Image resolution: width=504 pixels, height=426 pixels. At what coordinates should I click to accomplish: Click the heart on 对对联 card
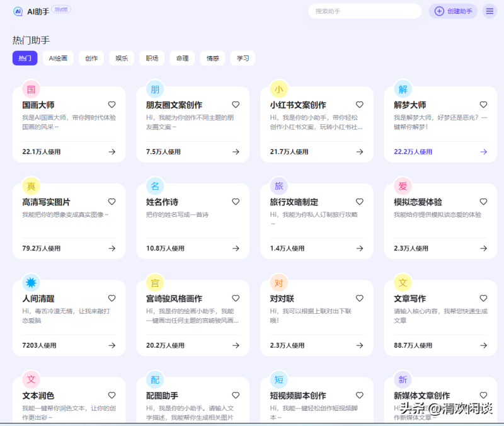pos(360,298)
